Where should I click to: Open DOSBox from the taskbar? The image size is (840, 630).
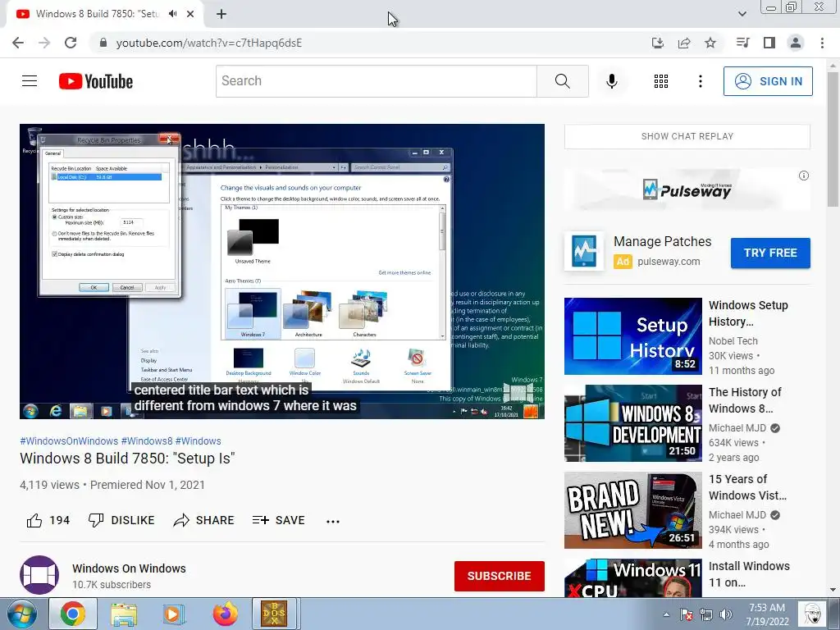coord(274,614)
